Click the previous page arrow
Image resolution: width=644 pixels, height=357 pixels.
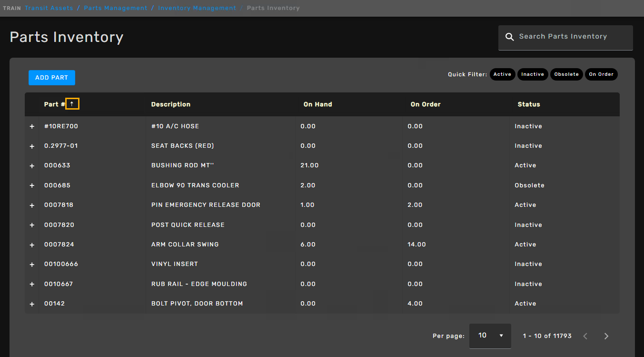[x=585, y=336]
